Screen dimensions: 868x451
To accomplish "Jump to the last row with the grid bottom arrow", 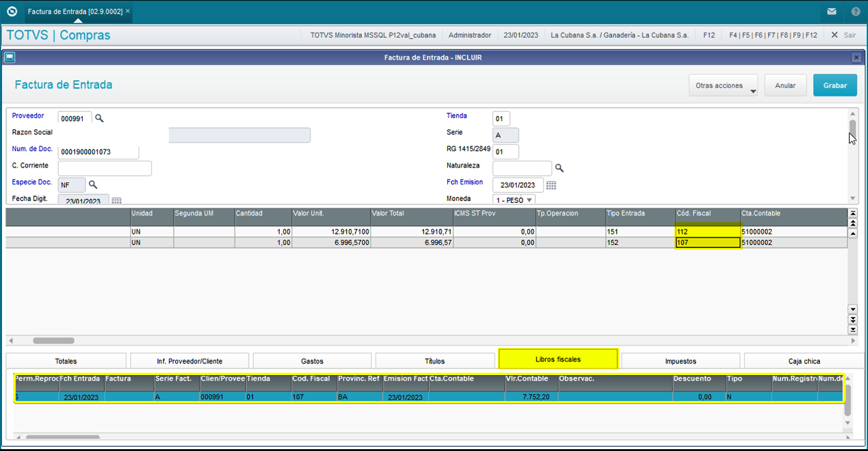I will pyautogui.click(x=853, y=329).
